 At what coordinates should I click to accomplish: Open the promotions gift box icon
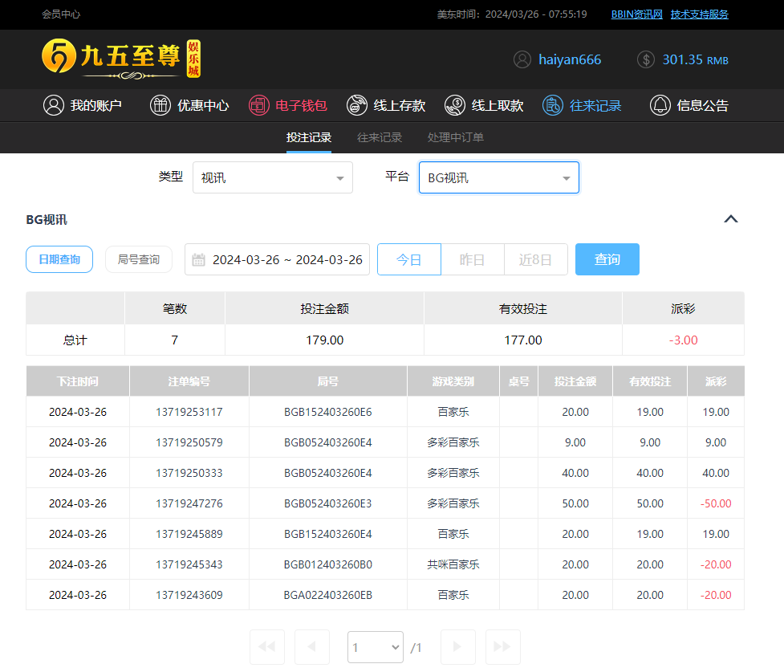(x=160, y=105)
